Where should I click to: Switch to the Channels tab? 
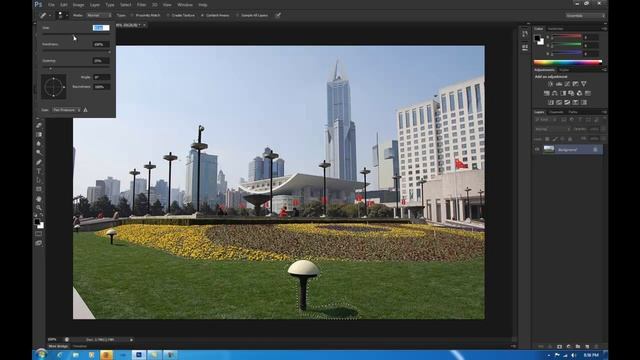(x=556, y=112)
